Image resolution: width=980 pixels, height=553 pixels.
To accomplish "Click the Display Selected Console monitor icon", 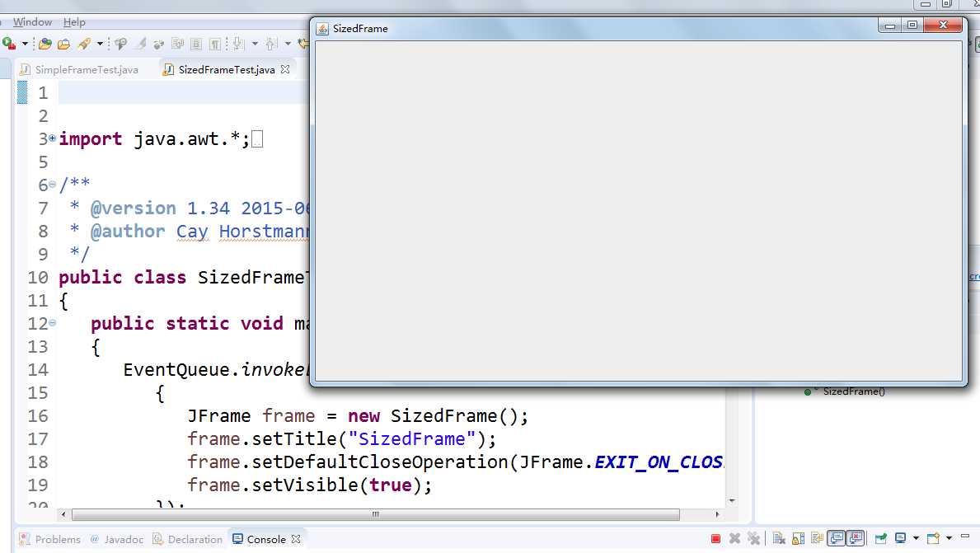I will [x=901, y=539].
